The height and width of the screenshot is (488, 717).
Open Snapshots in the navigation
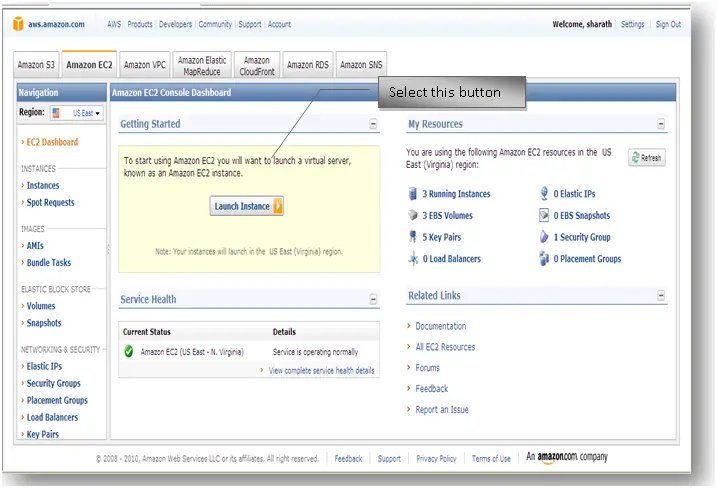click(44, 323)
